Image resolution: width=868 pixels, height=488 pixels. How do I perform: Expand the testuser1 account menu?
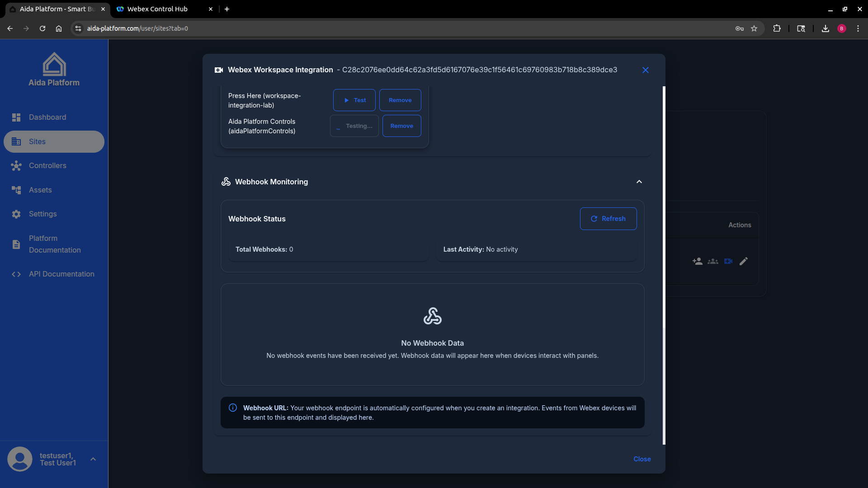click(x=93, y=459)
